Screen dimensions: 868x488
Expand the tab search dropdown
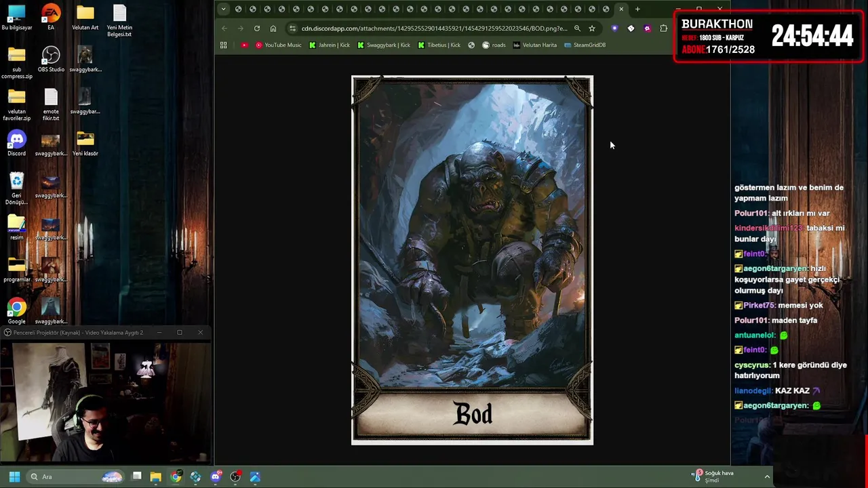click(x=223, y=9)
